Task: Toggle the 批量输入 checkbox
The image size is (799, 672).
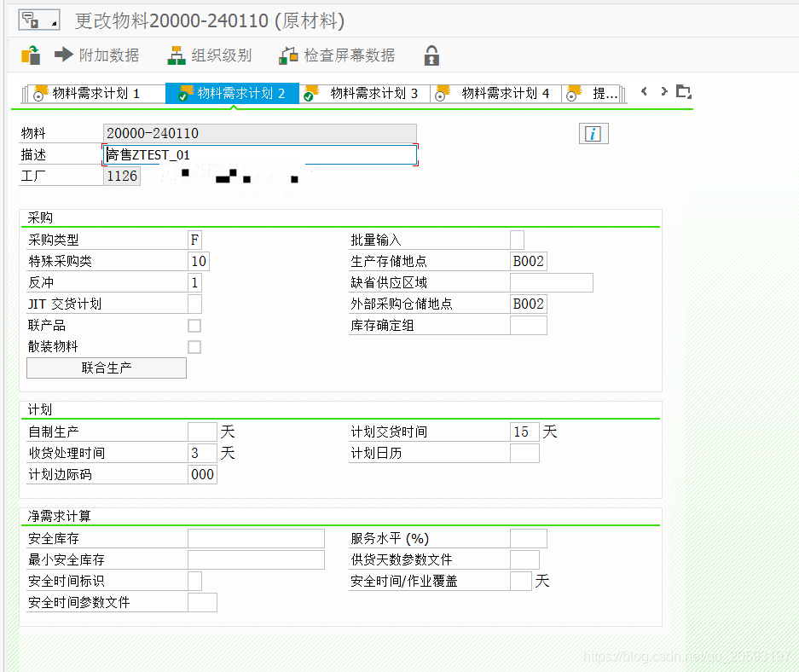Action: click(x=518, y=240)
